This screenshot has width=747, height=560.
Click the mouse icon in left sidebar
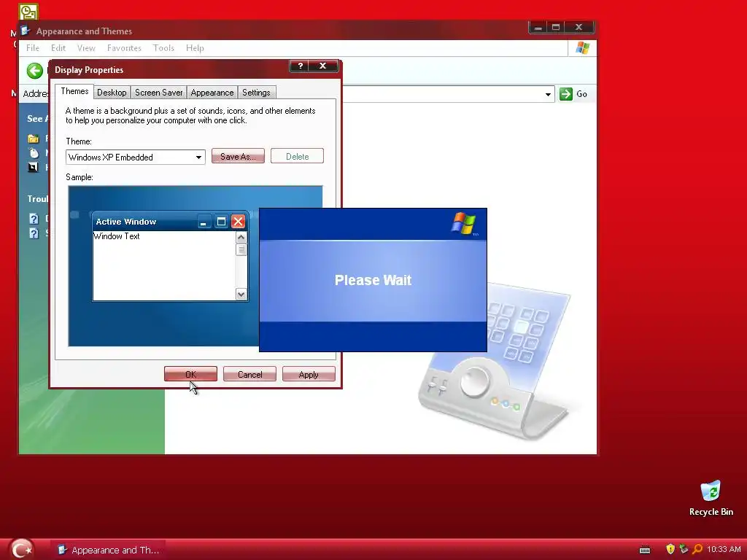(x=34, y=153)
